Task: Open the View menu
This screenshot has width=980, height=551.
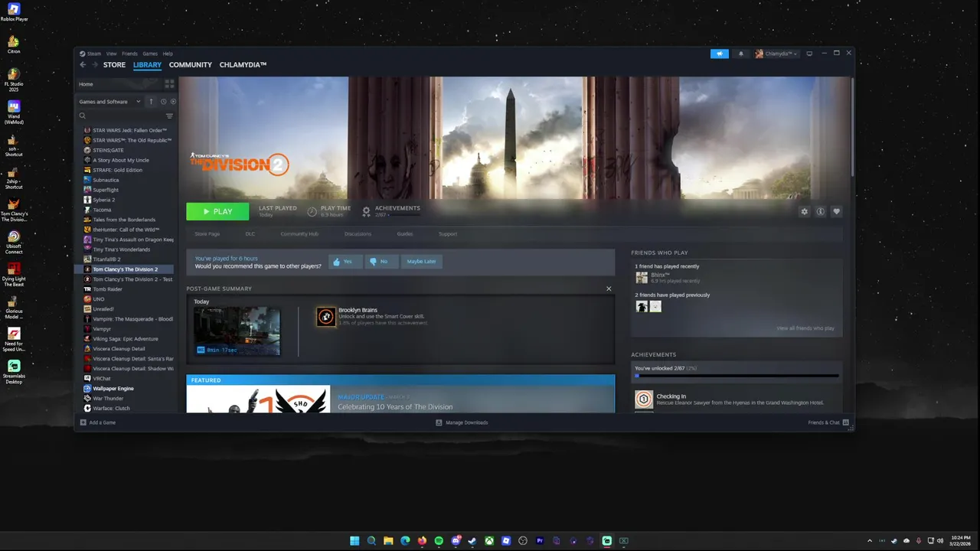Action: [112, 54]
